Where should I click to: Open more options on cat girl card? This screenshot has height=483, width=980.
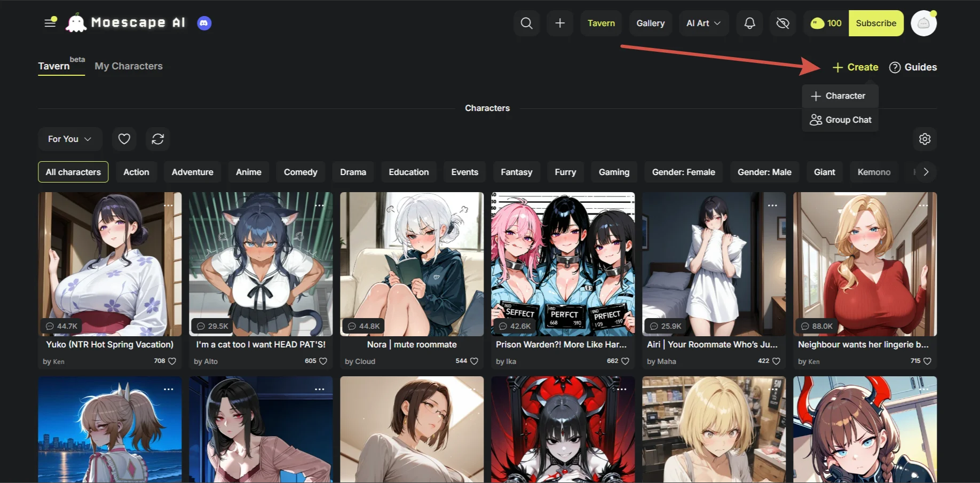pyautogui.click(x=320, y=205)
